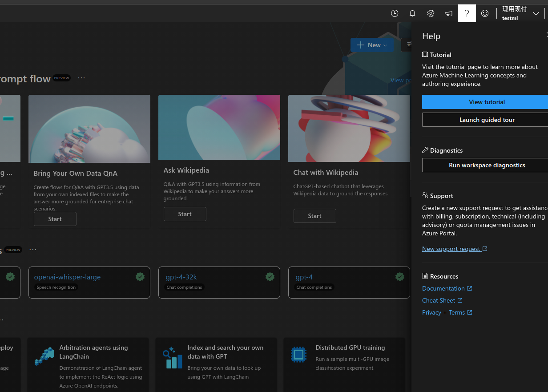Click external link icon beside Privacy + Terms
This screenshot has width=548, height=392.
tap(470, 312)
